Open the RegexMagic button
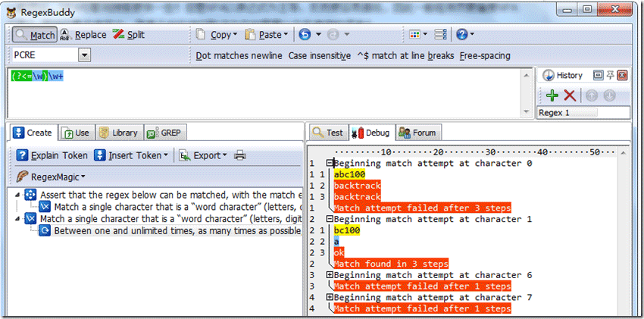 click(52, 177)
